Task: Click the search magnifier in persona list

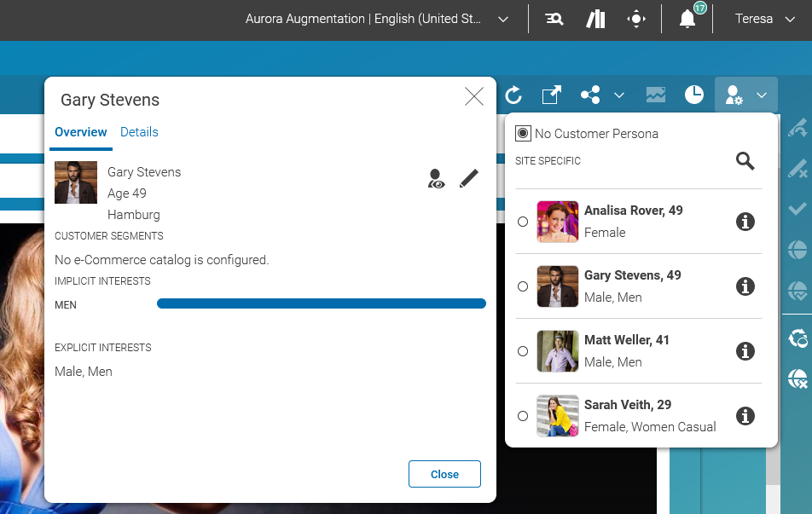Action: (x=745, y=161)
